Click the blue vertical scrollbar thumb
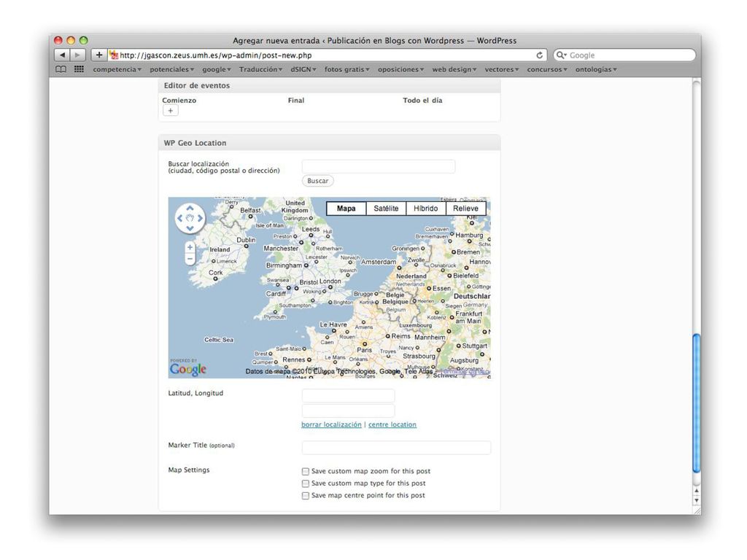 [697, 402]
